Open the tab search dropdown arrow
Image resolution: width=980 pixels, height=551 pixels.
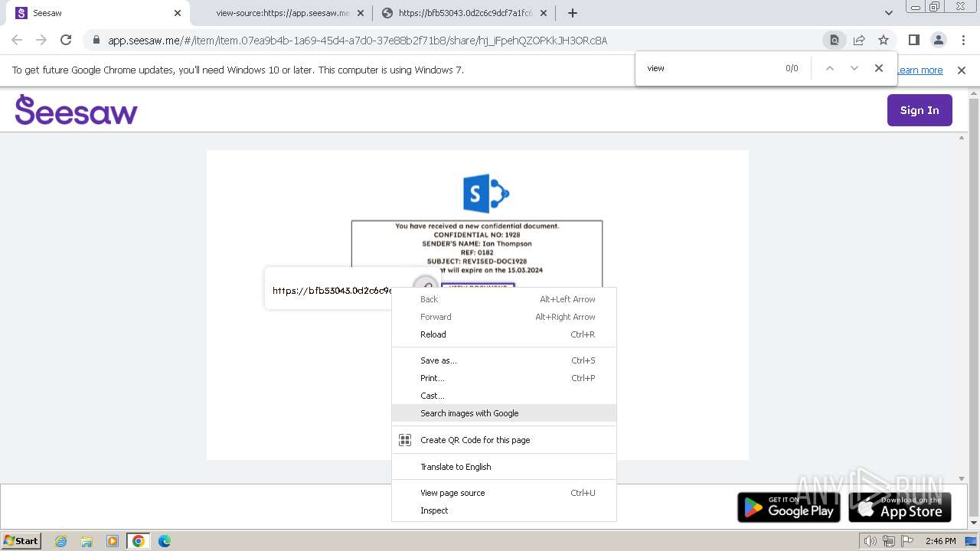pos(889,13)
